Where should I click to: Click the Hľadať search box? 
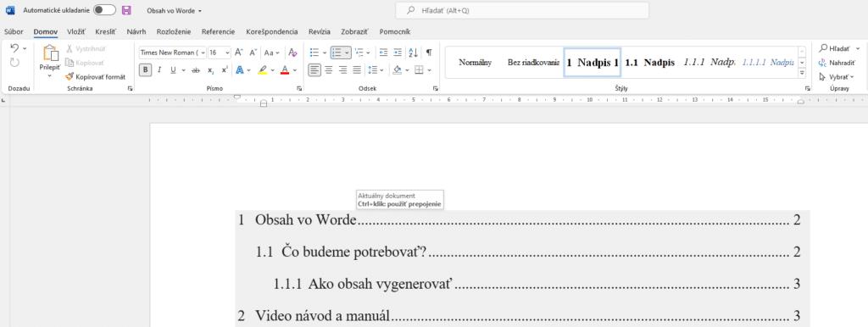(x=522, y=10)
